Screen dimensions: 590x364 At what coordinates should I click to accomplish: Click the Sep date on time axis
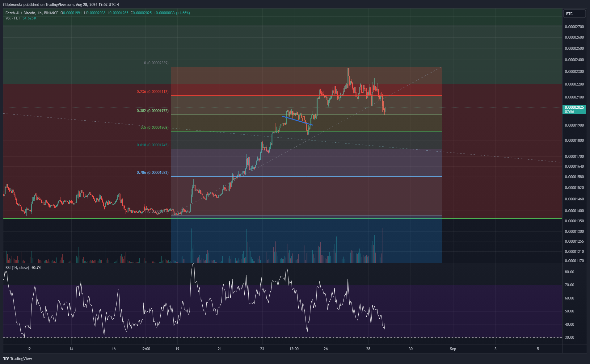coord(453,349)
